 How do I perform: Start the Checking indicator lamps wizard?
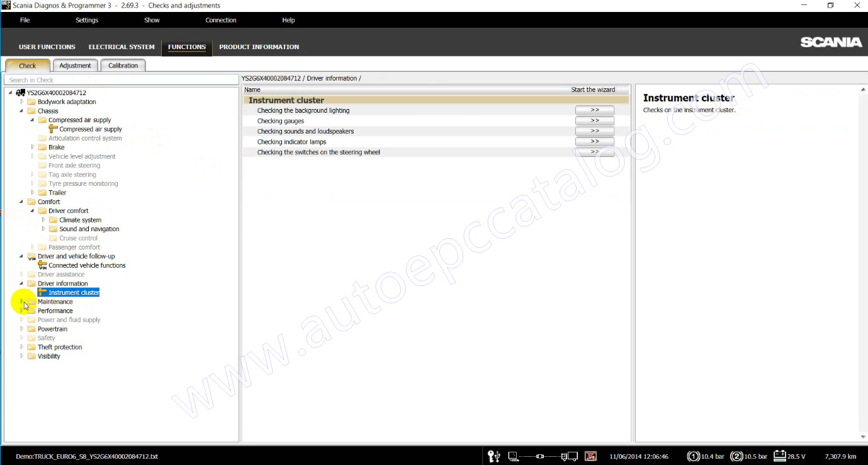(x=594, y=142)
